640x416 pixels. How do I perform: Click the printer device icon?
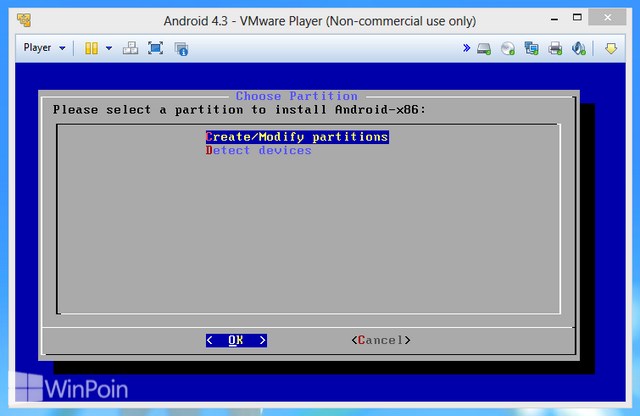[x=555, y=49]
